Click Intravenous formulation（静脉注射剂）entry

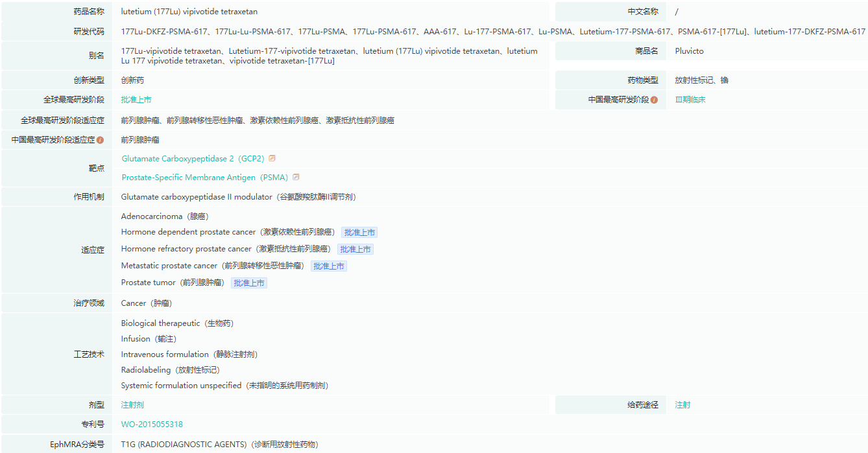point(189,354)
